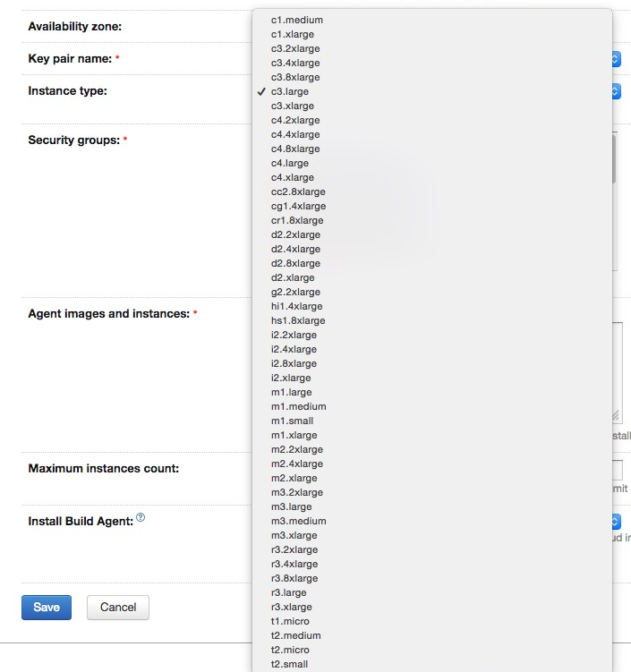Image resolution: width=631 pixels, height=672 pixels.
Task: Select d2.xlarge instance type
Action: 432,277
